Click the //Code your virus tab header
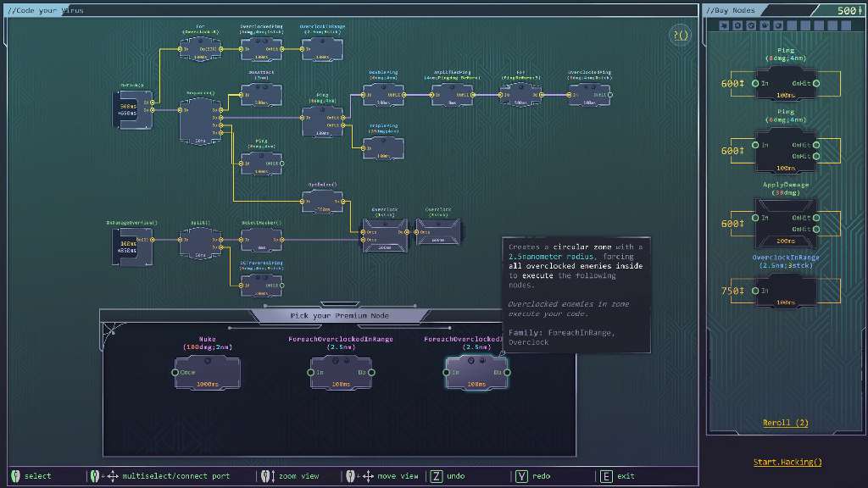Viewport: 868px width, 488px height. pyautogui.click(x=46, y=10)
